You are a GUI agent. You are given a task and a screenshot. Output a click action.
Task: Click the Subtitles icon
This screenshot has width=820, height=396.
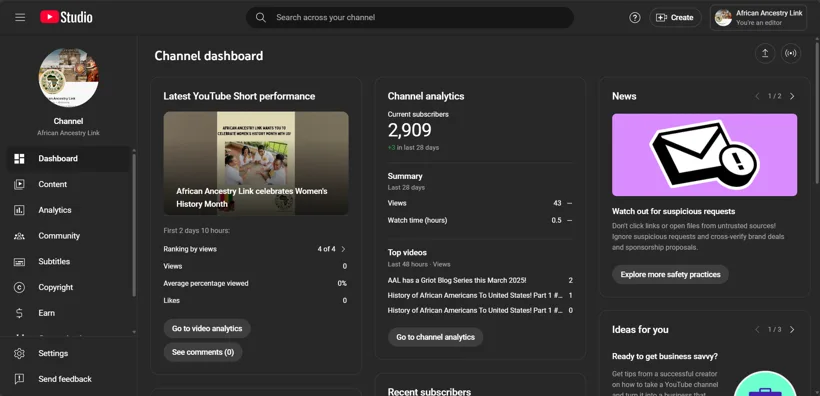click(19, 262)
